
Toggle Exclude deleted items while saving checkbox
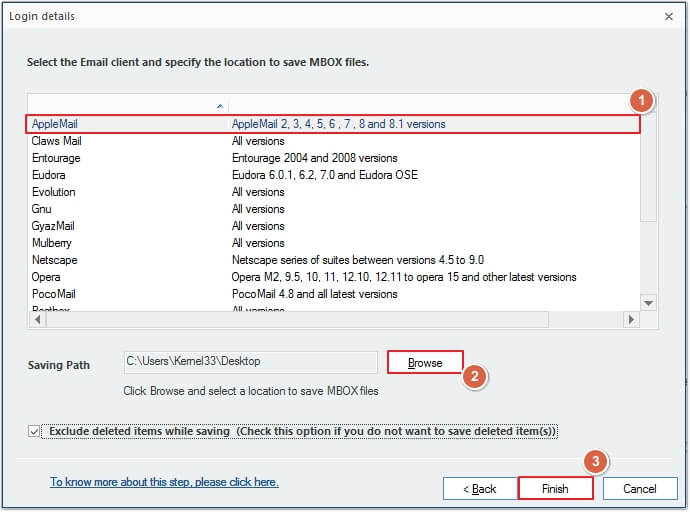click(34, 431)
